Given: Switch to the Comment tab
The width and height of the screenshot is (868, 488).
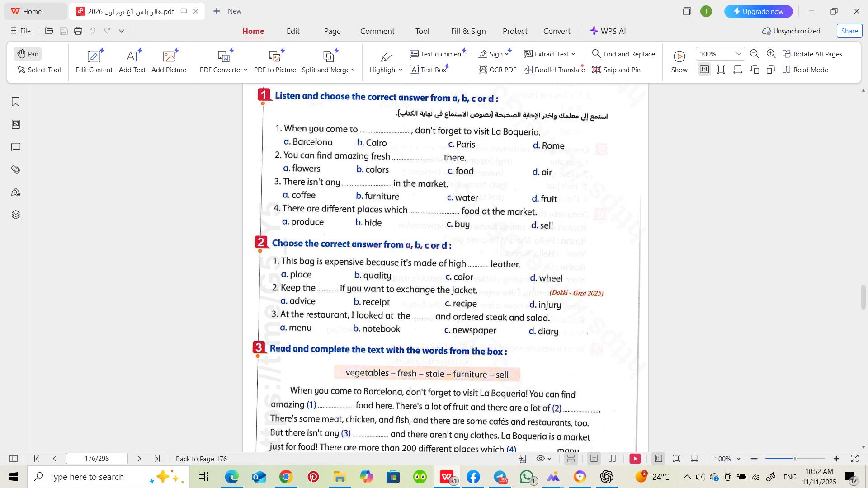Looking at the screenshot, I should 377,31.
